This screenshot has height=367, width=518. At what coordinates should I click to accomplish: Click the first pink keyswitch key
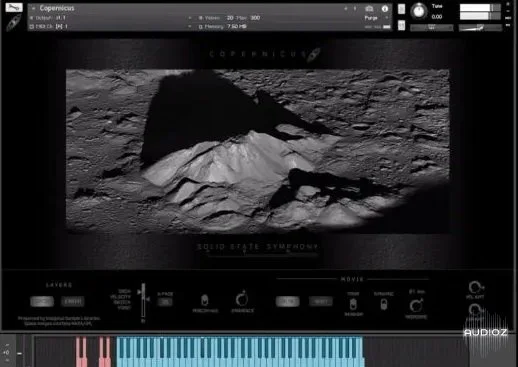79,362
